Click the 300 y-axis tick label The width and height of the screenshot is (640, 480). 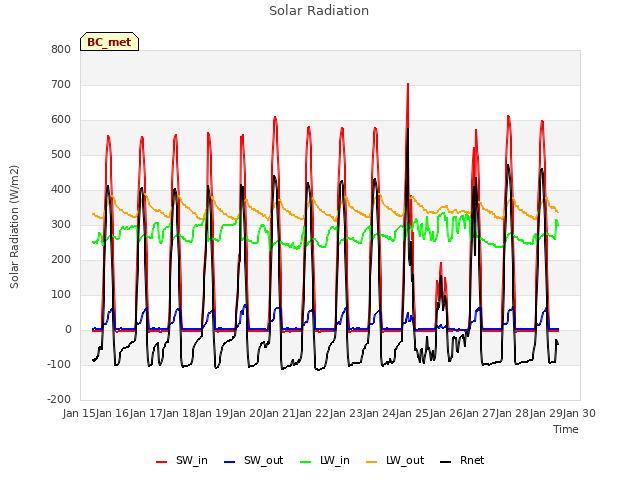click(61, 224)
